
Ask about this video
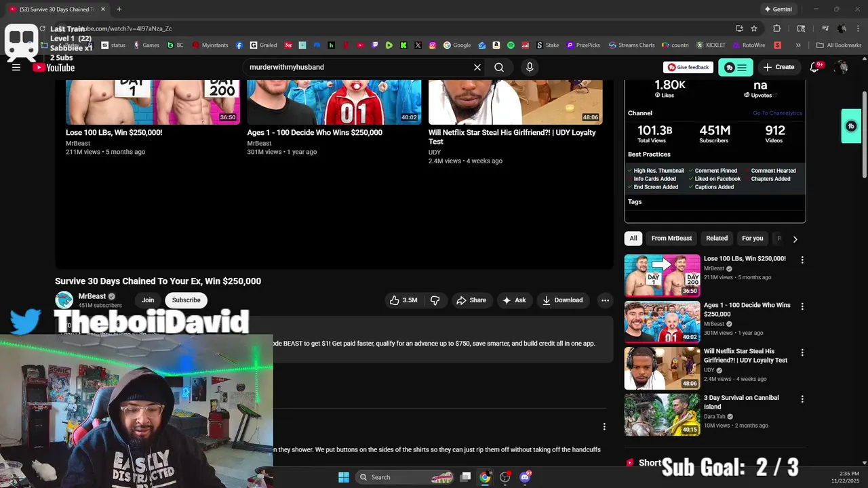(514, 300)
